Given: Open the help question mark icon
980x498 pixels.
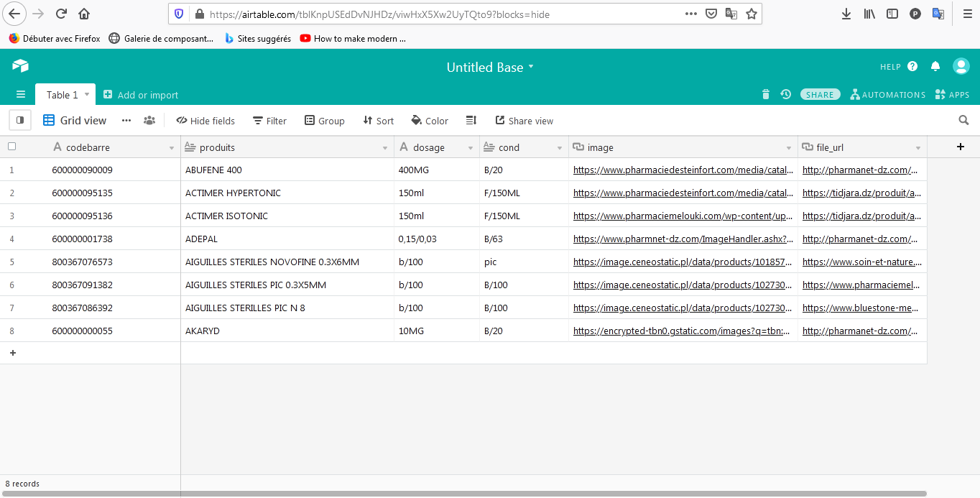Looking at the screenshot, I should pos(912,66).
